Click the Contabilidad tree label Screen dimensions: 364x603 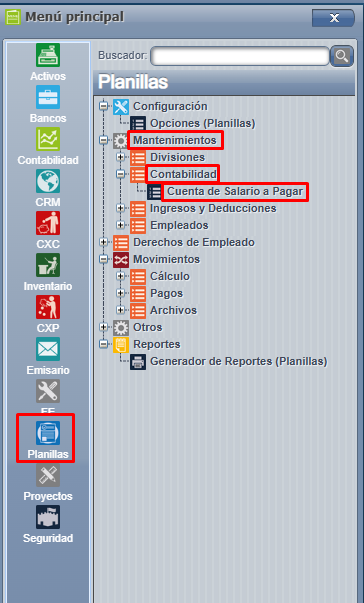[x=183, y=174]
